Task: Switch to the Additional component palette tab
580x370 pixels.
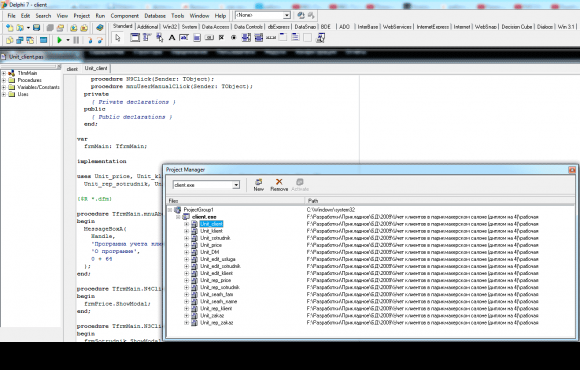Action: pos(147,27)
